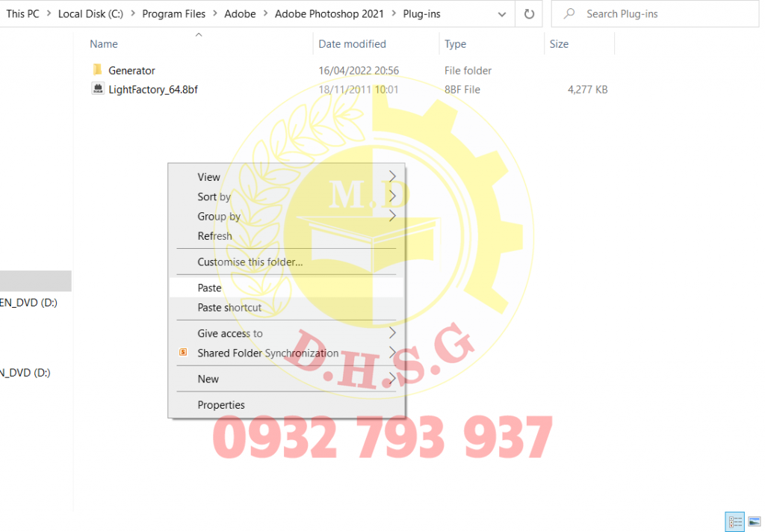Click the refresh icon next to the address bar
This screenshot has width=765, height=532.
click(529, 13)
